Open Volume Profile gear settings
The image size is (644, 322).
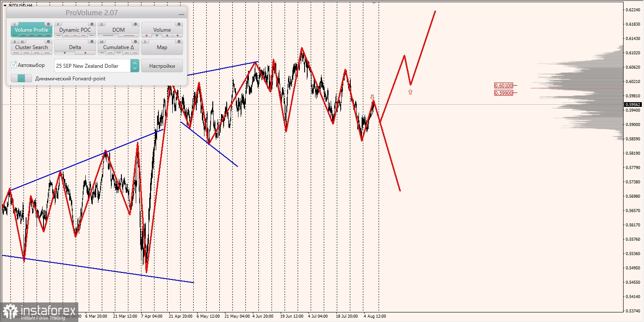(x=48, y=24)
